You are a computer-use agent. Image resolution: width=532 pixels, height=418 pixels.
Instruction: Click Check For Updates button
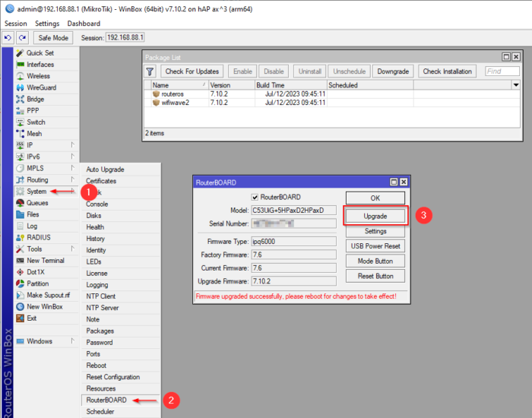(192, 71)
